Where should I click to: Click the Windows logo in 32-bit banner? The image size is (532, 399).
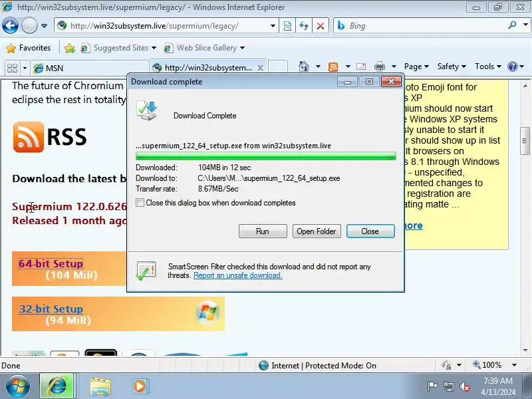point(207,313)
